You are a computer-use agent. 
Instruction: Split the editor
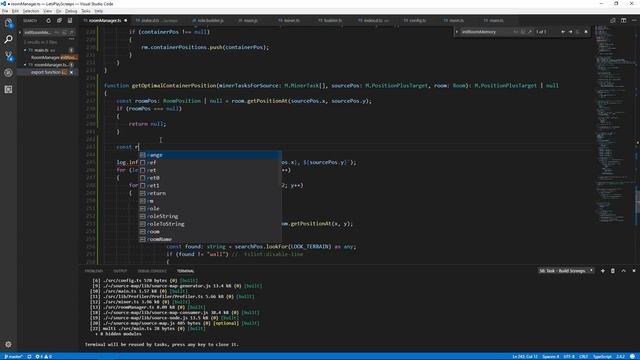click(x=623, y=20)
